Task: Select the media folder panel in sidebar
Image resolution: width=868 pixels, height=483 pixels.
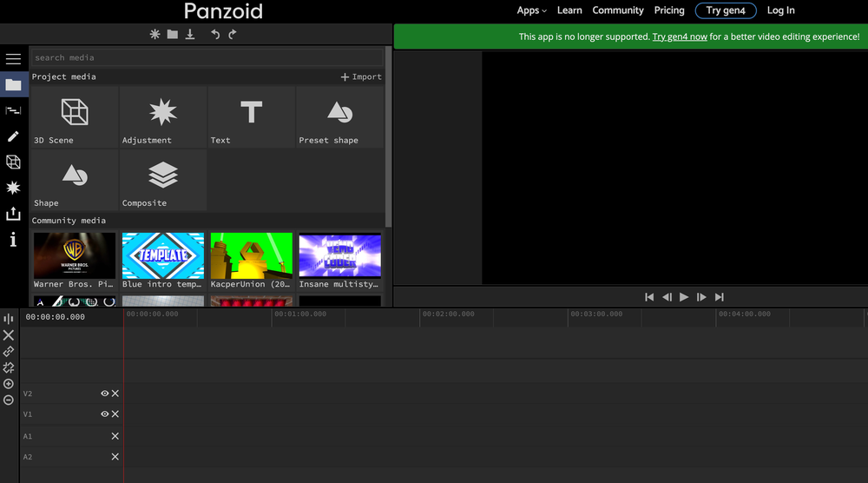Action: pyautogui.click(x=13, y=85)
